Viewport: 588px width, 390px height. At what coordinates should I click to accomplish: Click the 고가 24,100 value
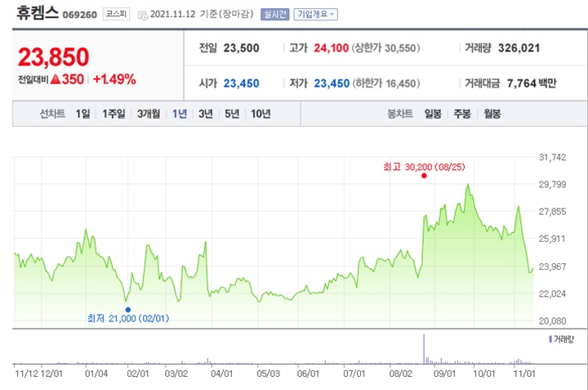[x=331, y=48]
